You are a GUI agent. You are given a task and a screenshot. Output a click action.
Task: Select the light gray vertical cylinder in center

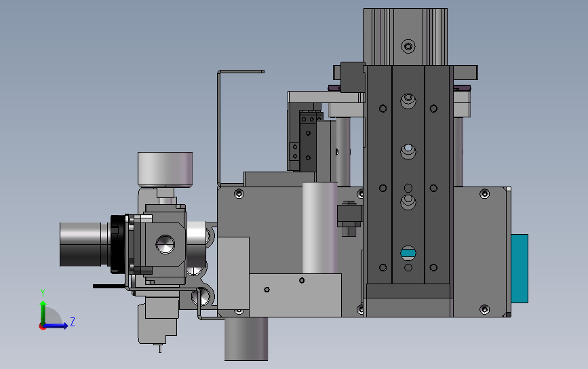(x=319, y=227)
